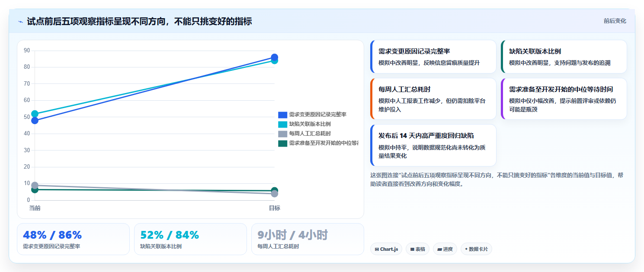Click the 数据卡片 tag chip
644x272 pixels.
coord(476,249)
